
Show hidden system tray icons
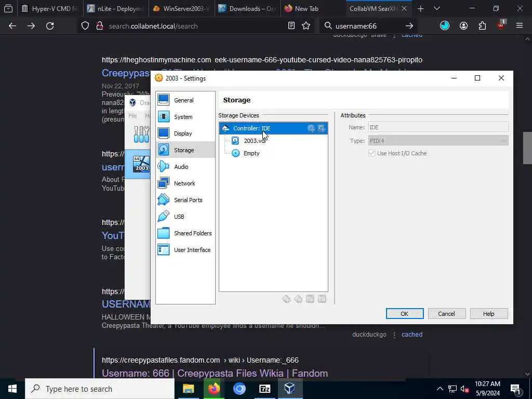[x=440, y=389]
